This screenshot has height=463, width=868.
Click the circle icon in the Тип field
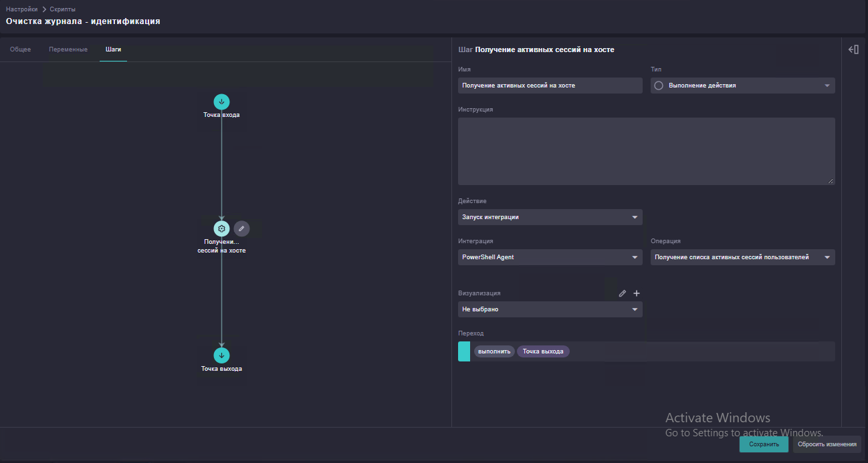[659, 86]
